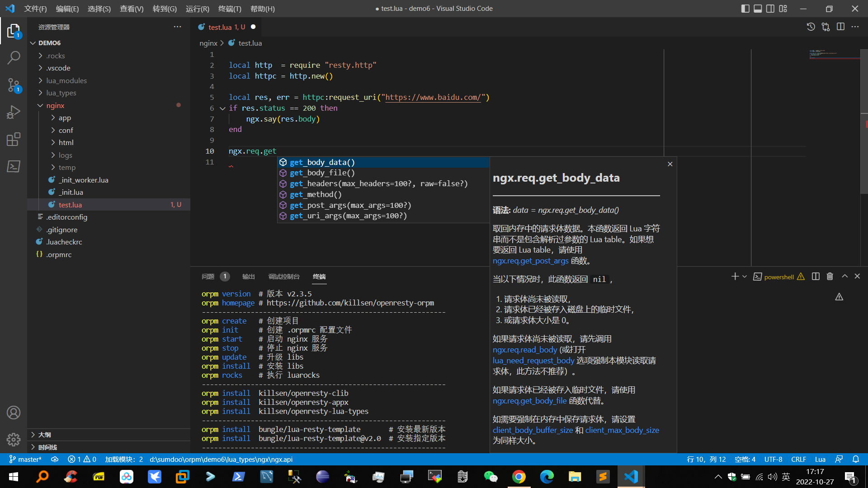The image size is (868, 488).
Task: Open ngx.req.get_post_args documentation link
Action: (530, 261)
